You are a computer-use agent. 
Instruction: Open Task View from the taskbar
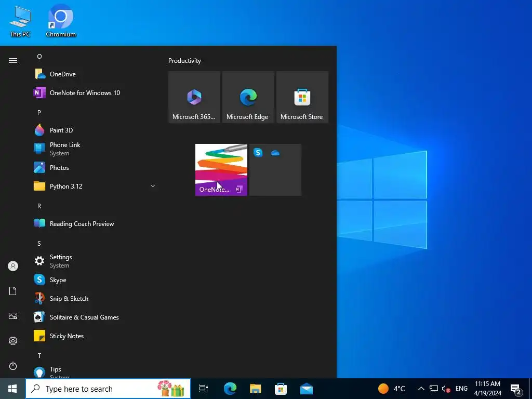click(204, 389)
